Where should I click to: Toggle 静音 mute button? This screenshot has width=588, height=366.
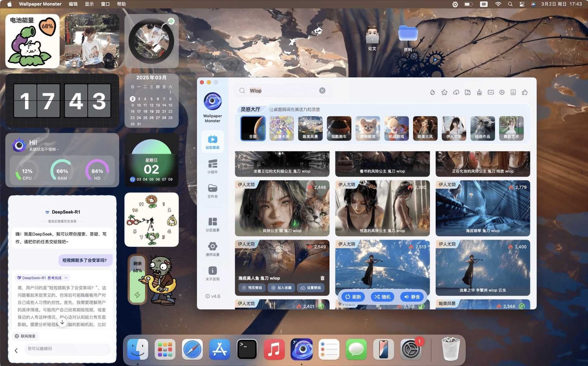click(412, 297)
